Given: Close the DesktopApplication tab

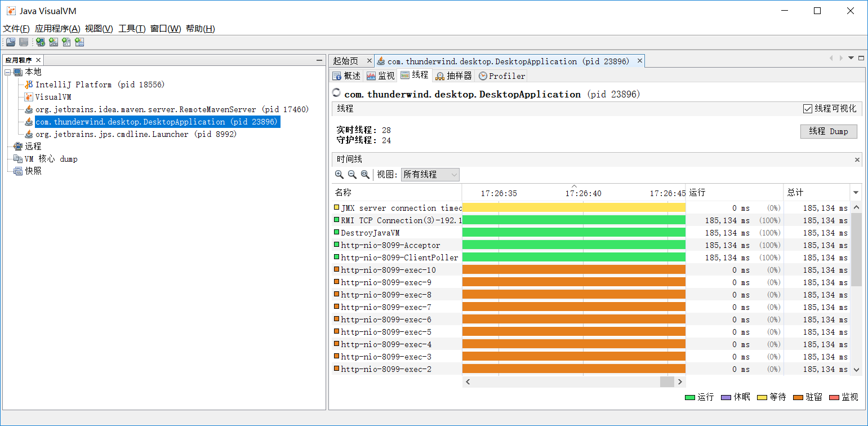Looking at the screenshot, I should point(640,61).
